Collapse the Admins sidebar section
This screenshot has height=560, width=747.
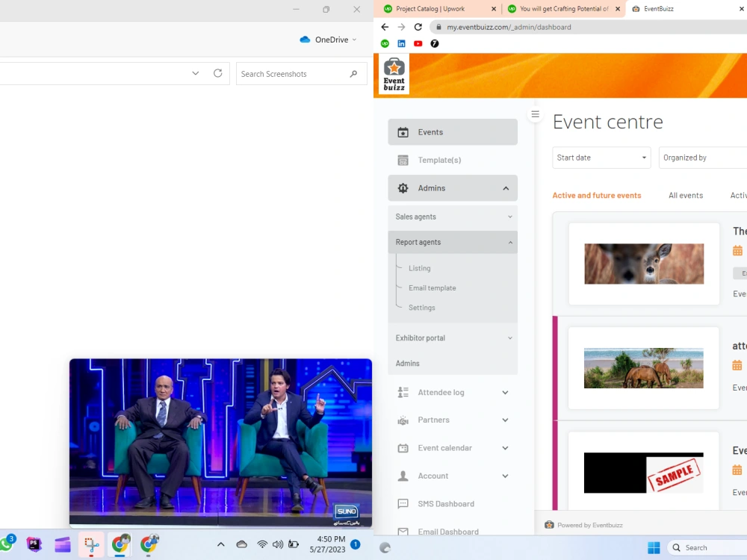click(x=453, y=188)
